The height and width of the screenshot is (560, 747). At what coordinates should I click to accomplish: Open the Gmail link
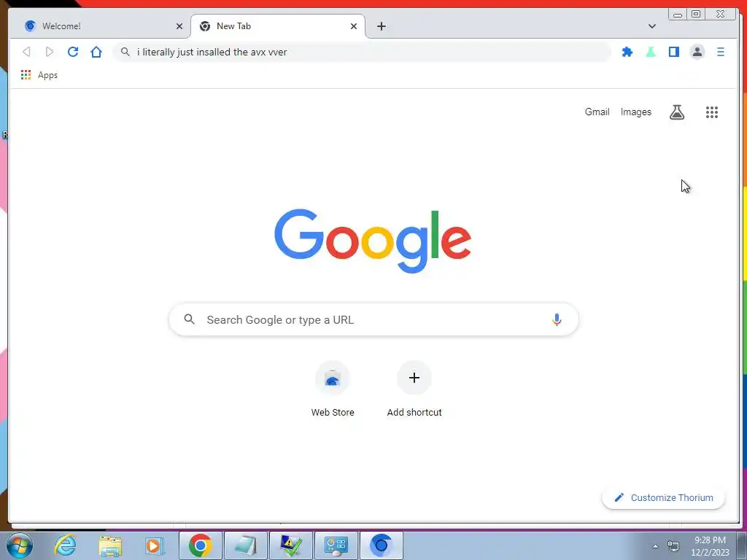coord(597,112)
